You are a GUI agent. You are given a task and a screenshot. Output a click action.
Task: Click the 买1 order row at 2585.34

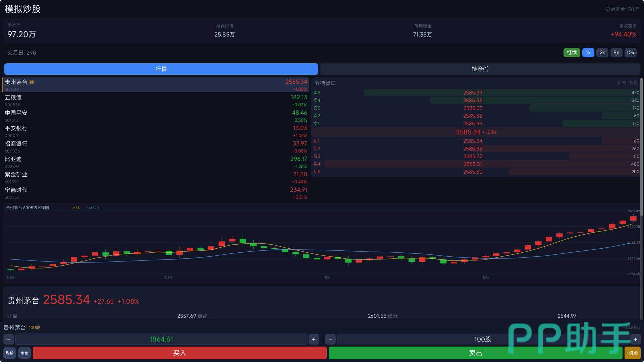pos(476,141)
